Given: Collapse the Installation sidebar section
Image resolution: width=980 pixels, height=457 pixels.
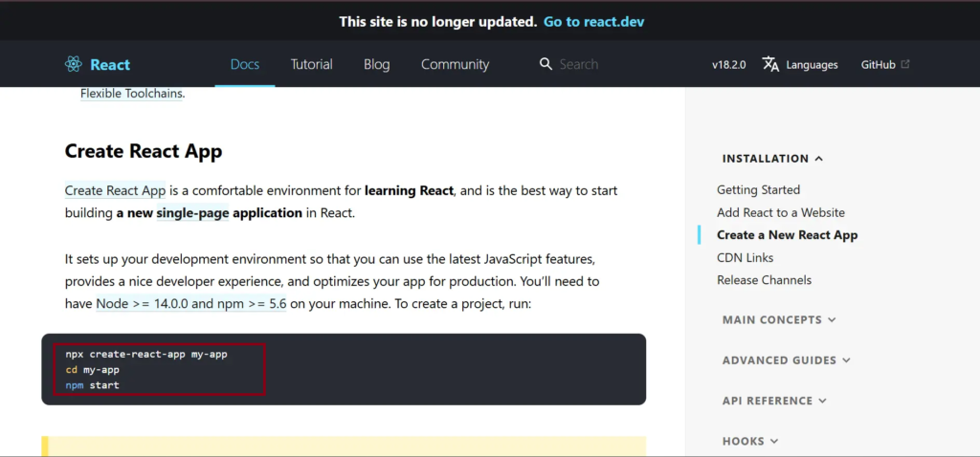Looking at the screenshot, I should click(x=772, y=159).
